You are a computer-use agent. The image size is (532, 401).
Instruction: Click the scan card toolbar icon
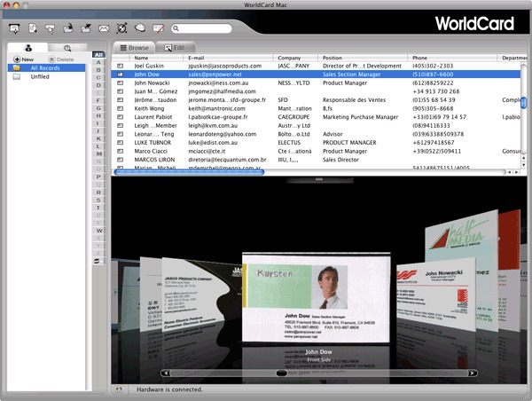pyautogui.click(x=14, y=29)
